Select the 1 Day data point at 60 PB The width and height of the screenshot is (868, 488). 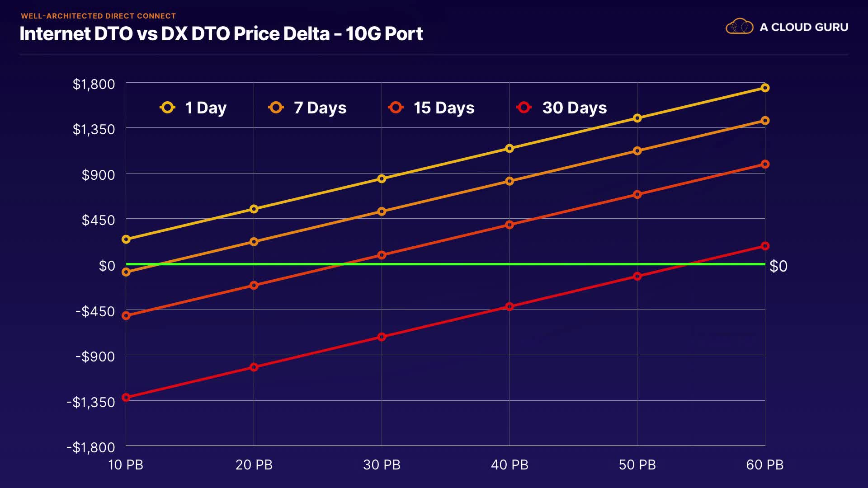point(765,88)
